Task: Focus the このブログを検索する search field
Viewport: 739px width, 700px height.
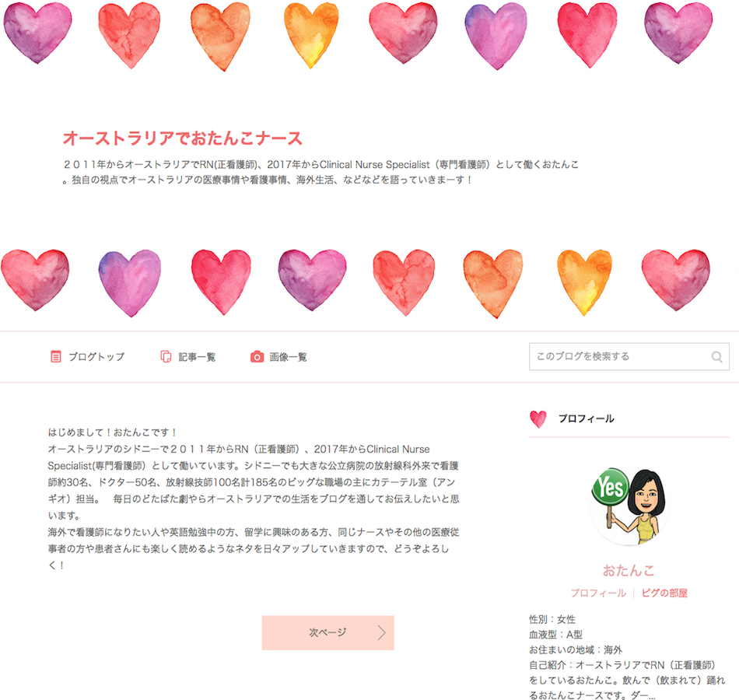Action: pyautogui.click(x=629, y=356)
